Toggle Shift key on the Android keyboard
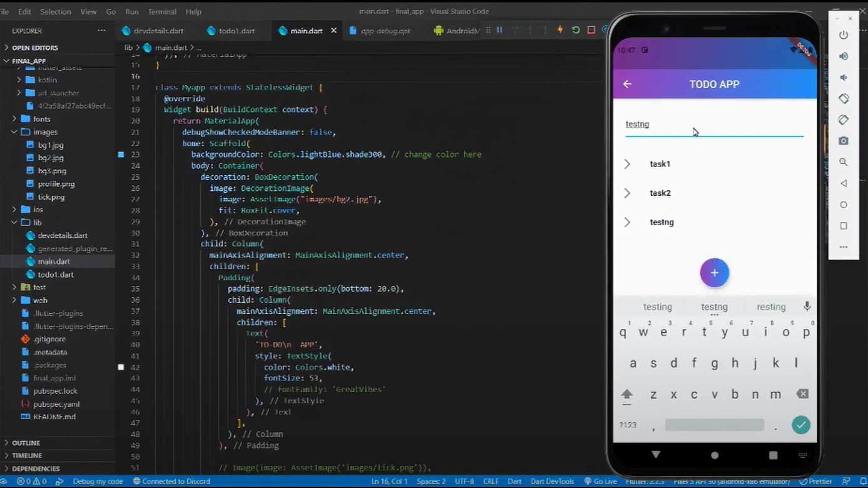868x488 pixels. click(627, 394)
